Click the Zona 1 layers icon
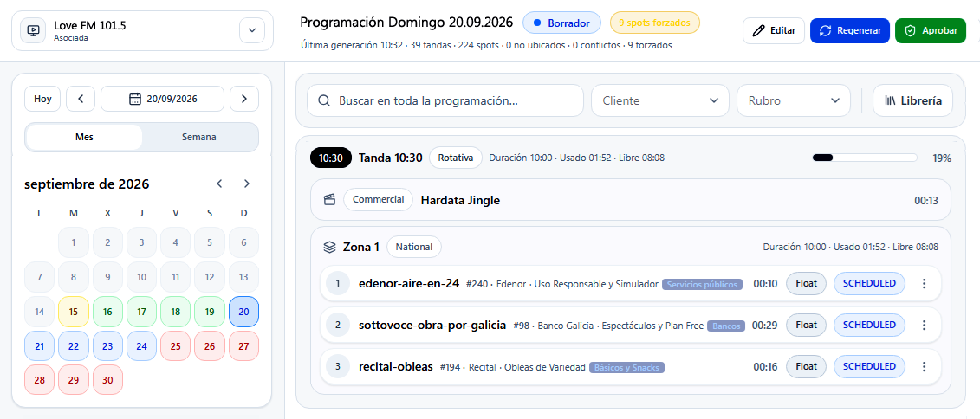The height and width of the screenshot is (419, 980). coord(330,247)
